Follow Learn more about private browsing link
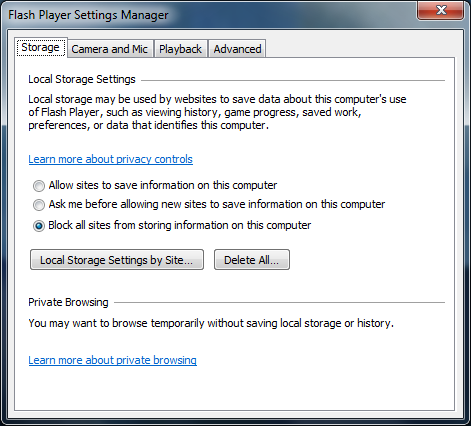Screen dimensions: 471x426 [112, 360]
